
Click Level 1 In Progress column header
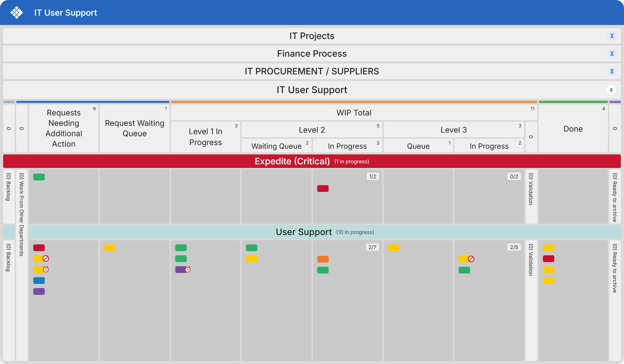[x=205, y=137]
